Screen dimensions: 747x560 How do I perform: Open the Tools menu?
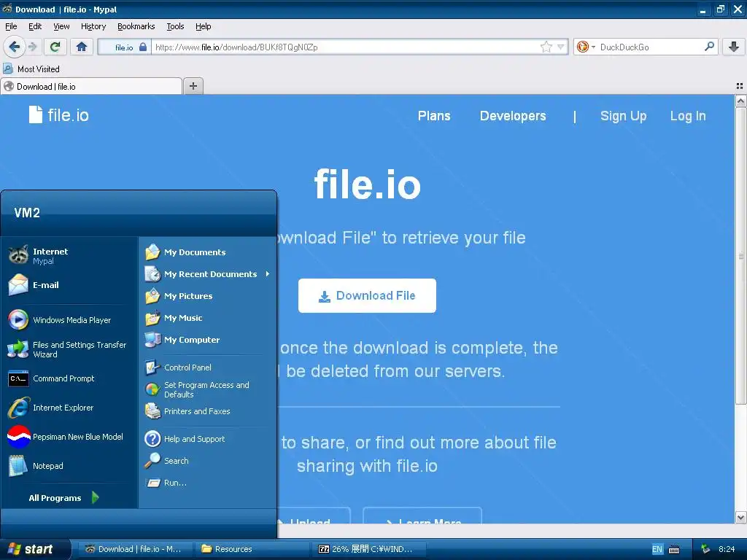click(x=175, y=26)
